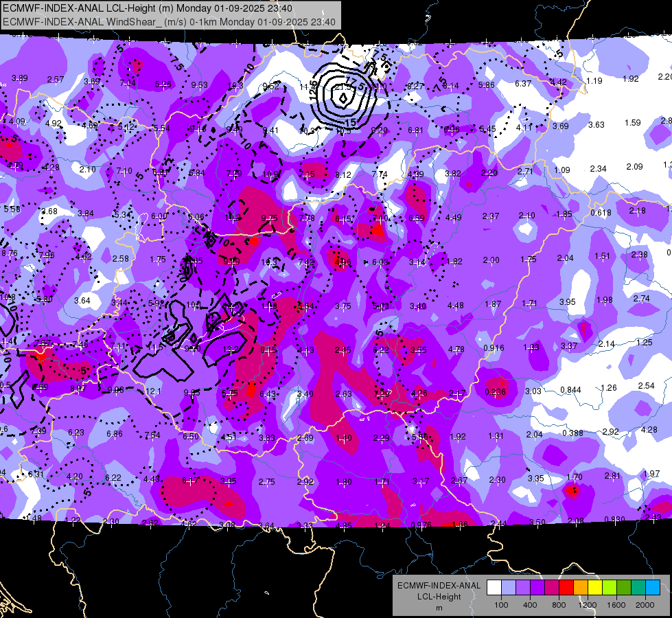Click the LCL-Height legend title

439,597
